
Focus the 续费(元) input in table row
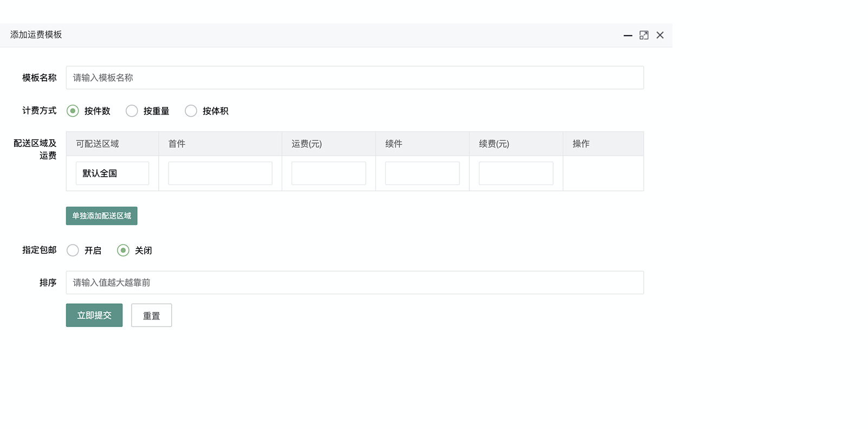[516, 173]
